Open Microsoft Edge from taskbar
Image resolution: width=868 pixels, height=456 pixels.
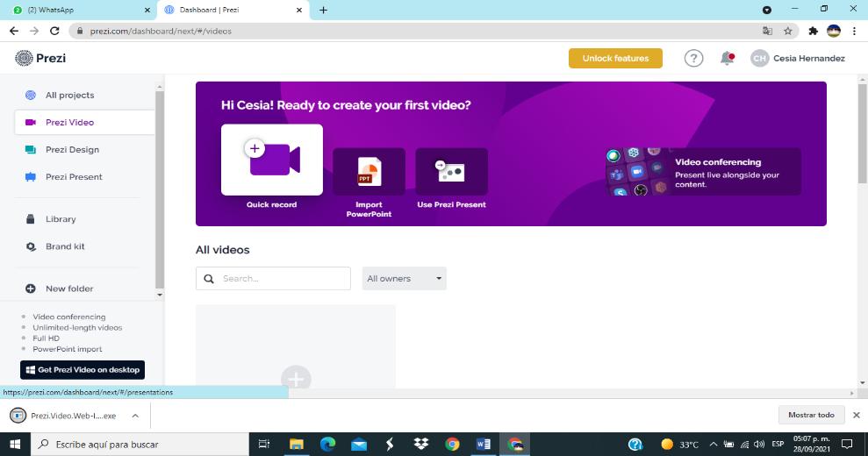[x=327, y=445]
